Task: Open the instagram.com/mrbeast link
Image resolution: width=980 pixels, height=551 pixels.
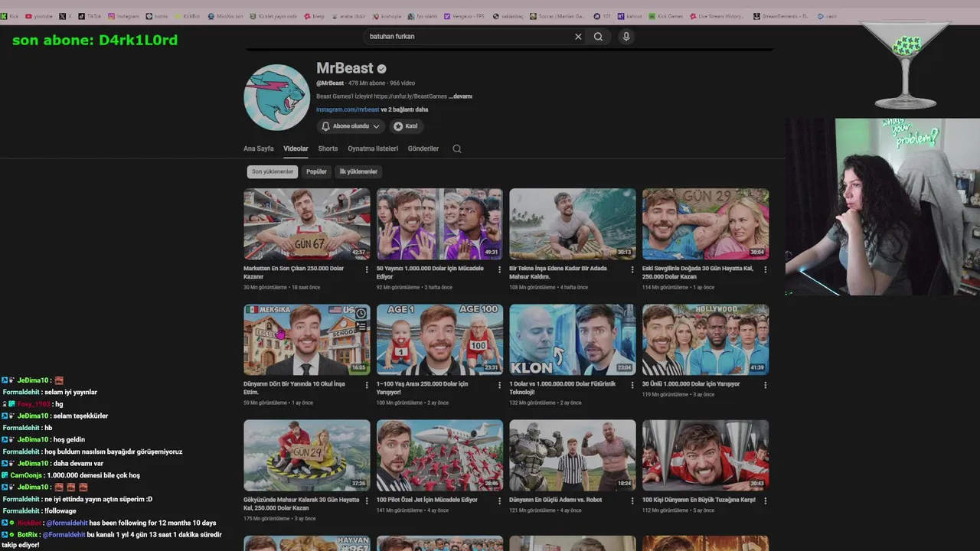Action: pos(348,109)
